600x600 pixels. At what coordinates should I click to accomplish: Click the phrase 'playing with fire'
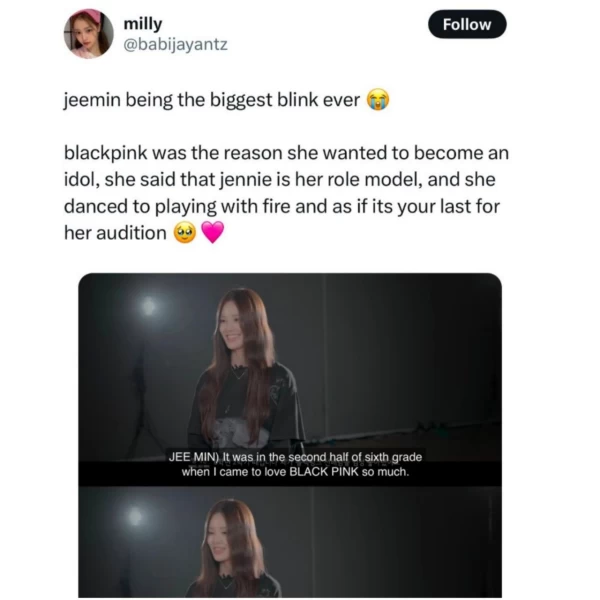[x=208, y=207]
